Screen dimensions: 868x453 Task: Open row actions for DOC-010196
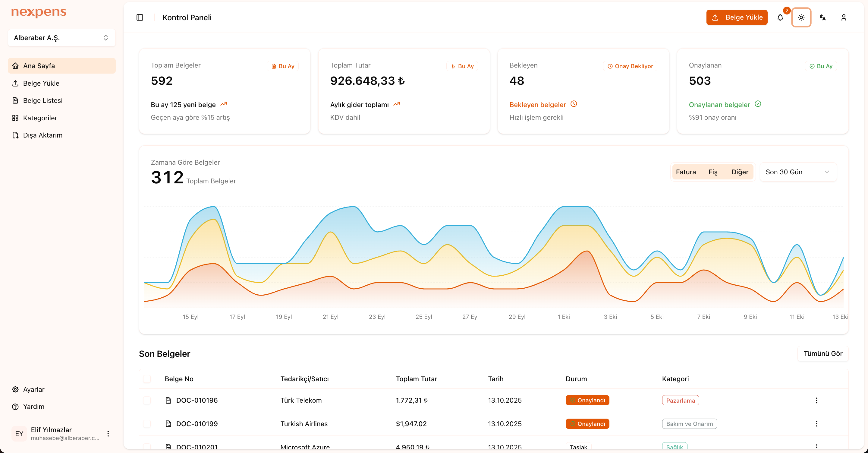pos(816,401)
